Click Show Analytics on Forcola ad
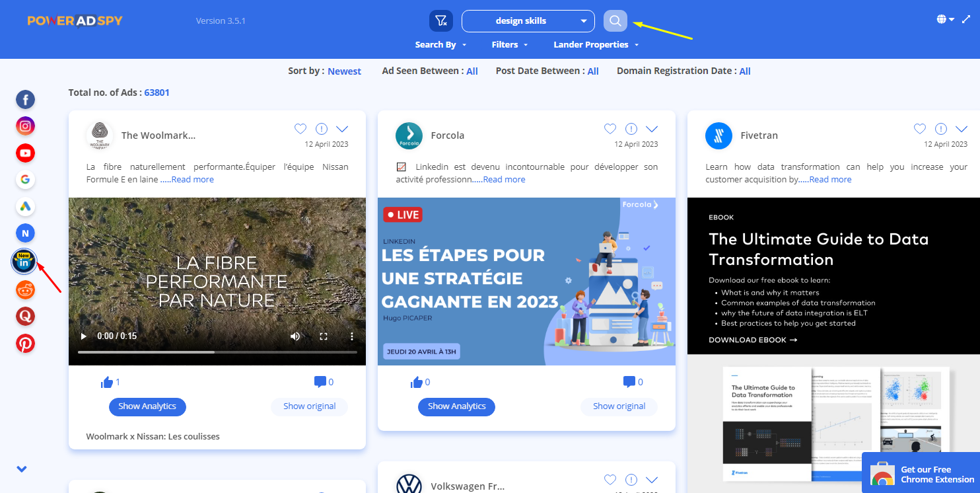Viewport: 980px width, 493px height. pos(456,406)
